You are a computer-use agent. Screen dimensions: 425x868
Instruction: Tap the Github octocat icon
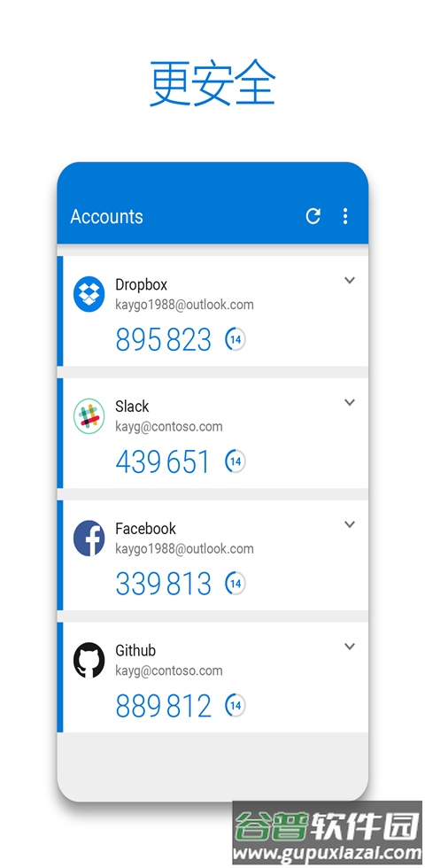pos(89,660)
